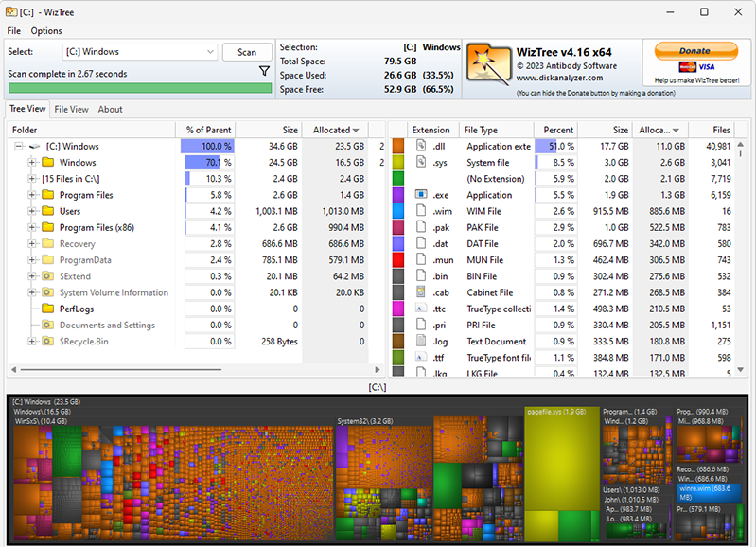Click the $Recycle.Bin folder icon

[x=47, y=341]
